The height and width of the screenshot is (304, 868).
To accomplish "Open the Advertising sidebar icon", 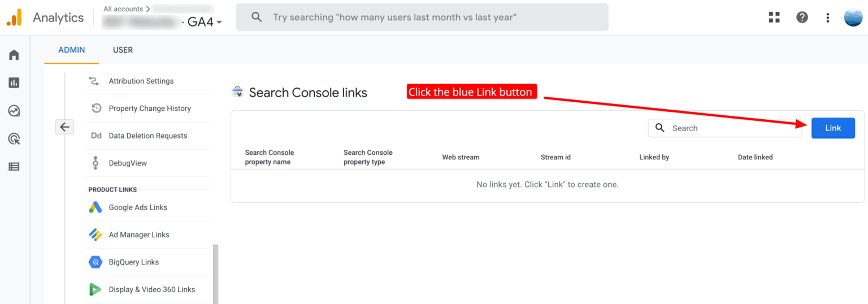I will click(14, 138).
